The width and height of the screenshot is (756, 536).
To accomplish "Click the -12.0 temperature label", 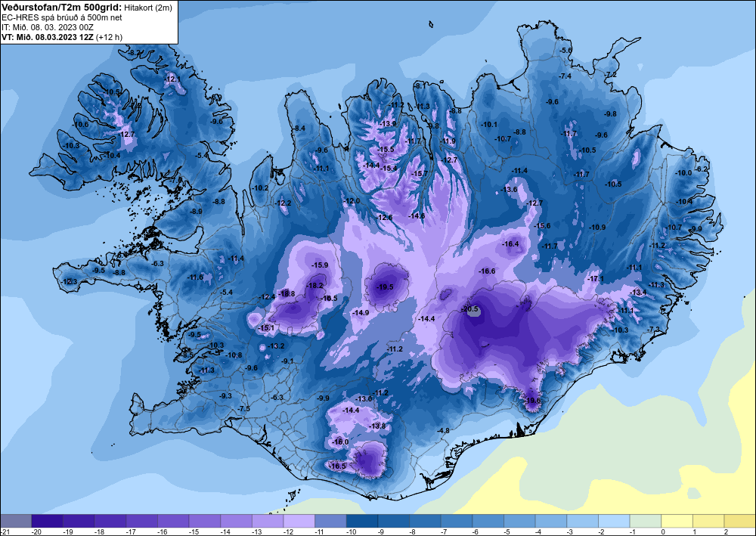I will click(352, 201).
